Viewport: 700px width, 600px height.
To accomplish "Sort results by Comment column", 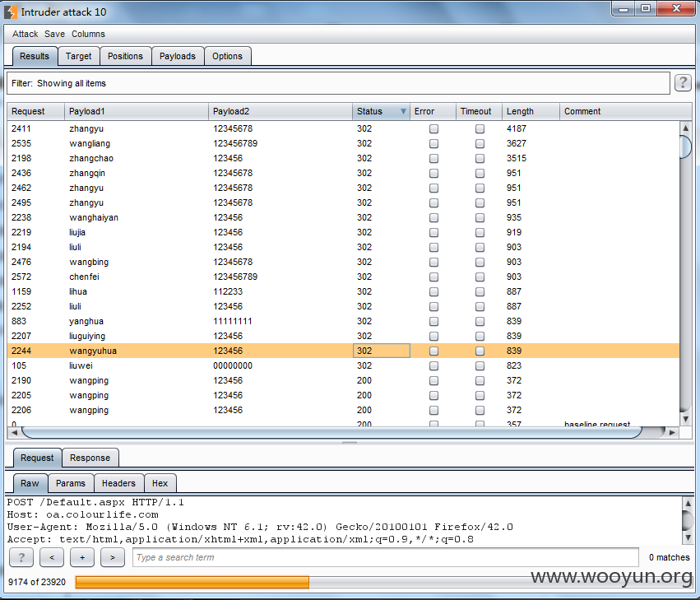I will pos(625,111).
